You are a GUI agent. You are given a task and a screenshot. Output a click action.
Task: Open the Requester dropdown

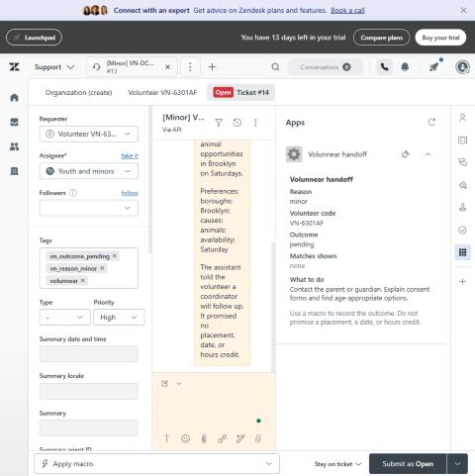[x=89, y=134]
